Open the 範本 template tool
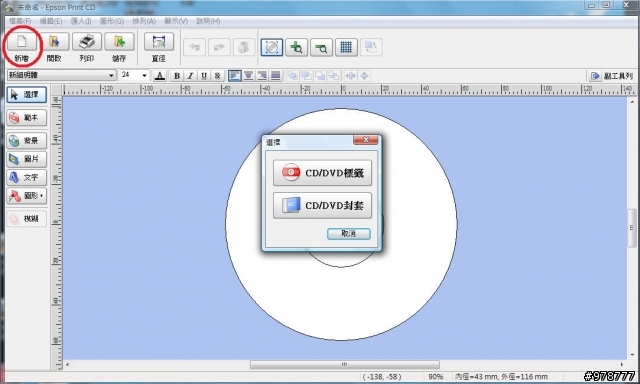Image resolution: width=640 pixels, height=384 pixels. [x=27, y=118]
